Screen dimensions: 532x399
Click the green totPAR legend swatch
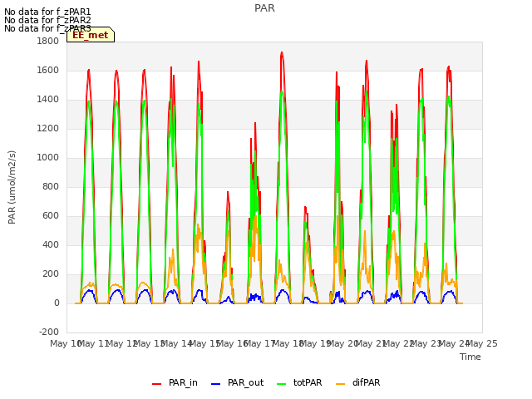click(x=281, y=384)
